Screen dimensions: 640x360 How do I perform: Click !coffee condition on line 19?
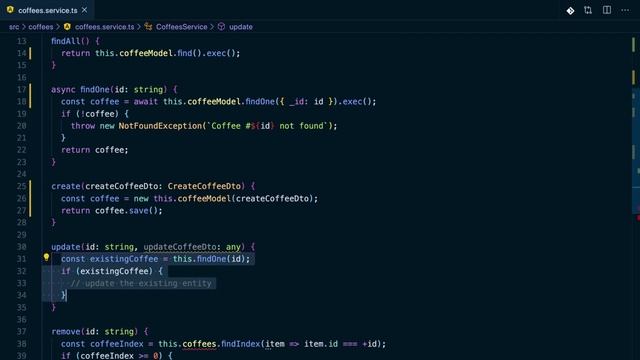click(99, 113)
